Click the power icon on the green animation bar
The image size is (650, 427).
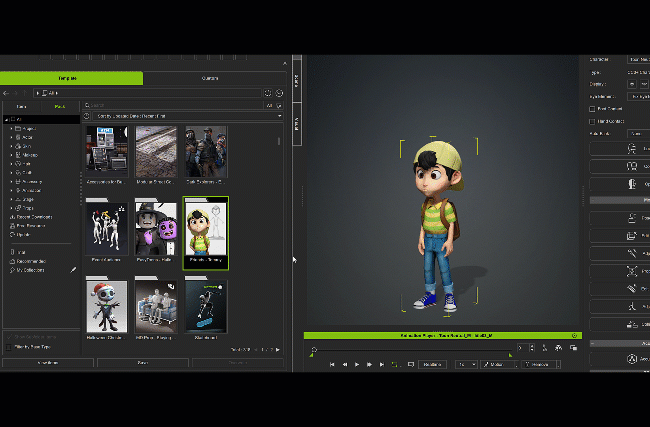coord(575,336)
